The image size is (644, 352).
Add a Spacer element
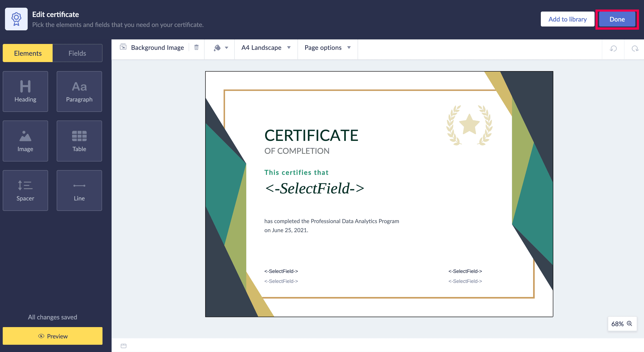(x=25, y=190)
